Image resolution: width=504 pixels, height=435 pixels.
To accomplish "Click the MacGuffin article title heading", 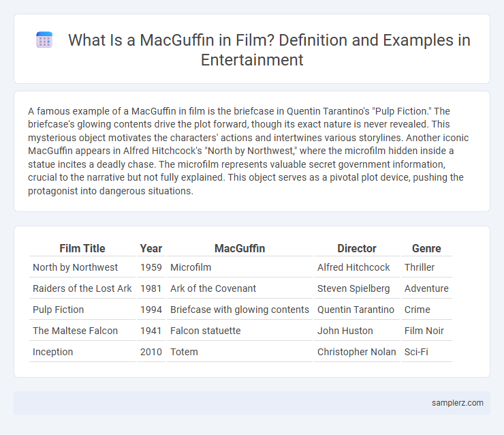I will coord(269,50).
